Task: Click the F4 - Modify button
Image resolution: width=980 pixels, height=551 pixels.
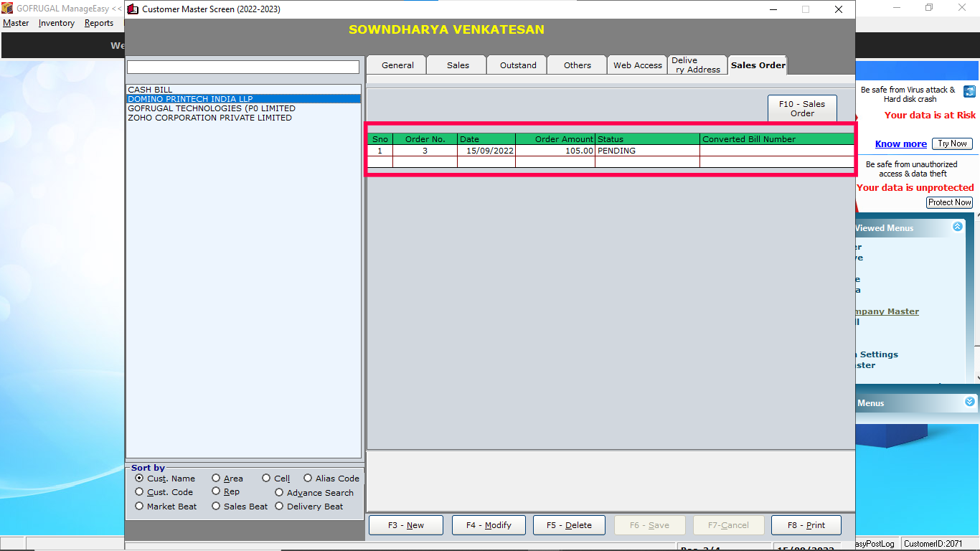Action: pyautogui.click(x=489, y=525)
